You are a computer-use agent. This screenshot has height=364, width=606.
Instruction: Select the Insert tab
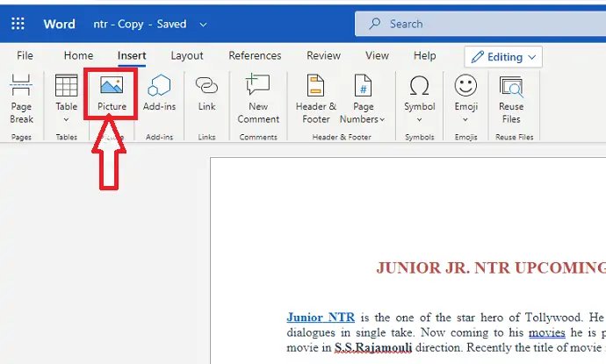point(132,55)
